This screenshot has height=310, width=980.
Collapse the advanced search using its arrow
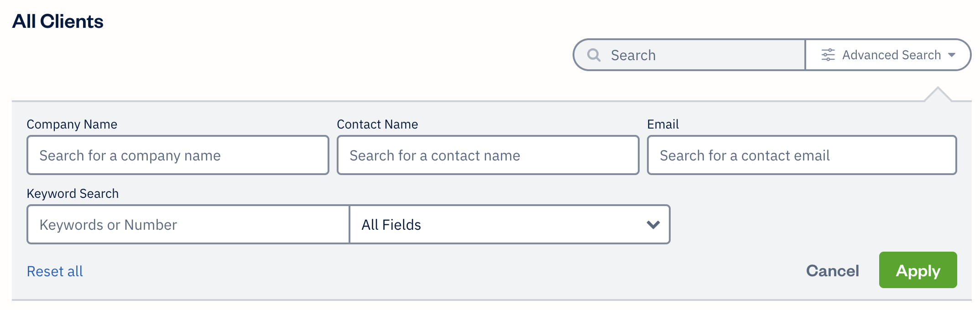(x=952, y=55)
